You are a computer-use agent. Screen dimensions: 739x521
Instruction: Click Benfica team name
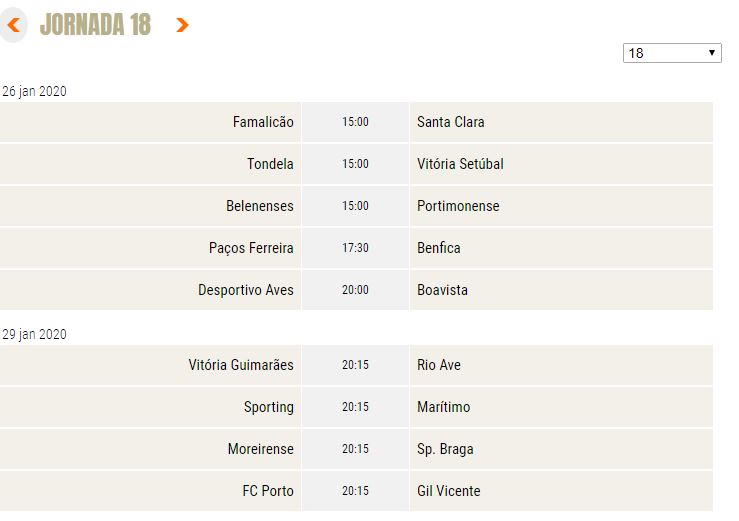(439, 248)
